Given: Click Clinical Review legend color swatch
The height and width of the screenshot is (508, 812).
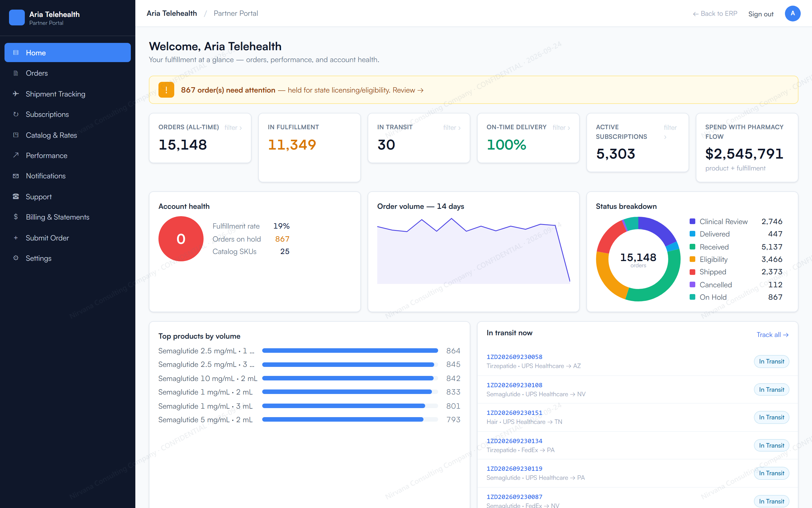Looking at the screenshot, I should tap(692, 222).
